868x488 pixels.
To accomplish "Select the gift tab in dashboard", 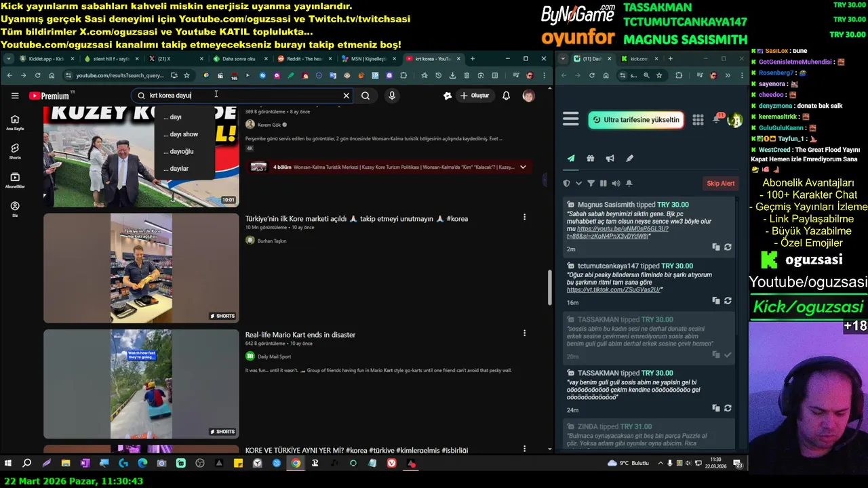I will [x=591, y=159].
